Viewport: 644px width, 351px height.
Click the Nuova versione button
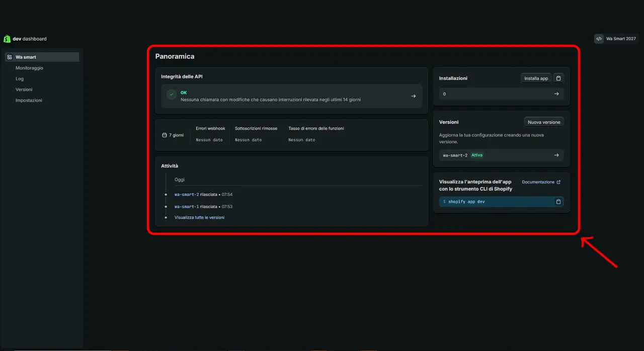pos(543,122)
